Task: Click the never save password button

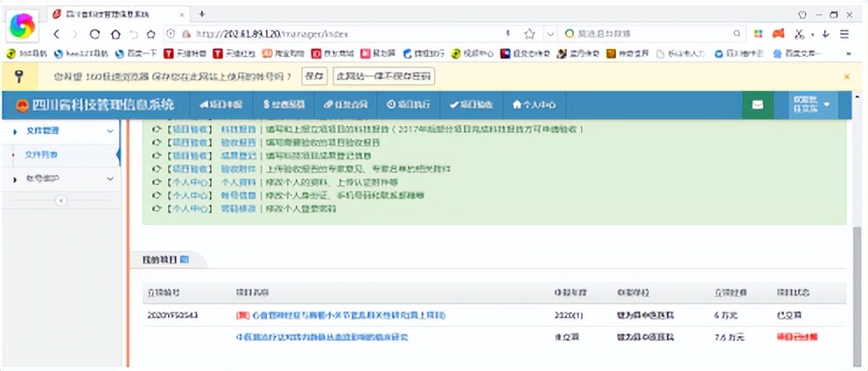Action: click(x=383, y=76)
